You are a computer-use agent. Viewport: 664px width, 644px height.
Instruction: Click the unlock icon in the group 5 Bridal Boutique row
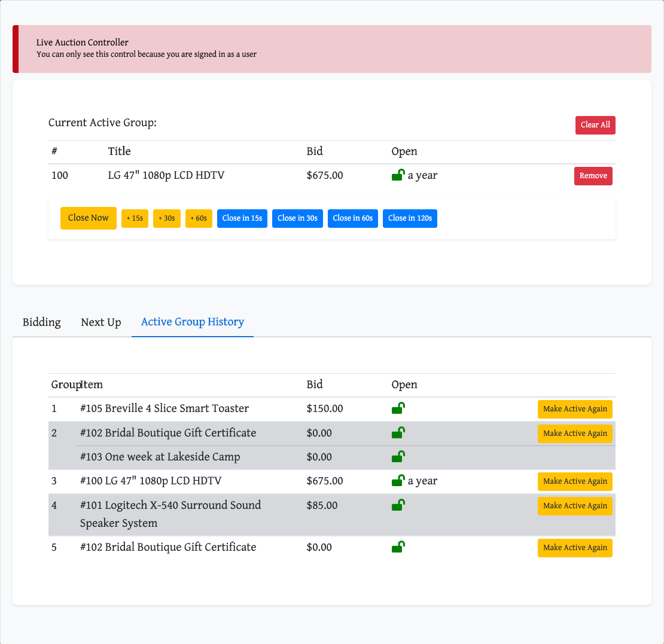(x=398, y=547)
